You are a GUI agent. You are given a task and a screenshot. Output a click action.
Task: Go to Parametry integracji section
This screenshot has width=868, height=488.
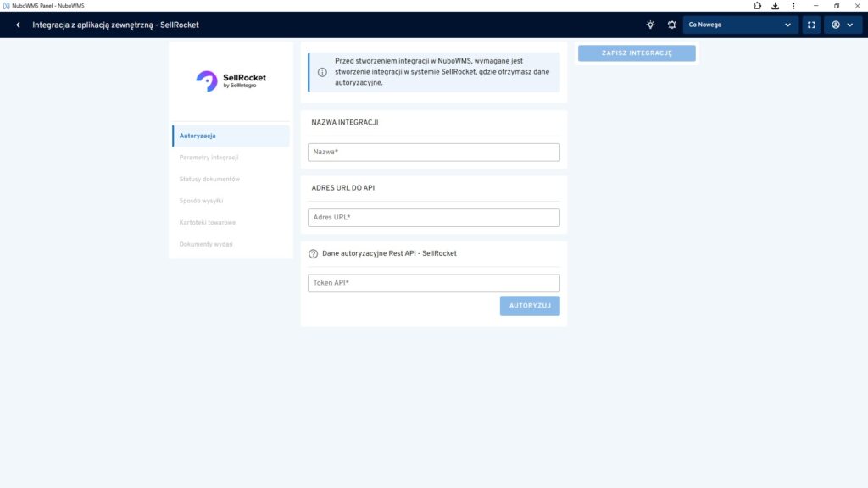(209, 158)
